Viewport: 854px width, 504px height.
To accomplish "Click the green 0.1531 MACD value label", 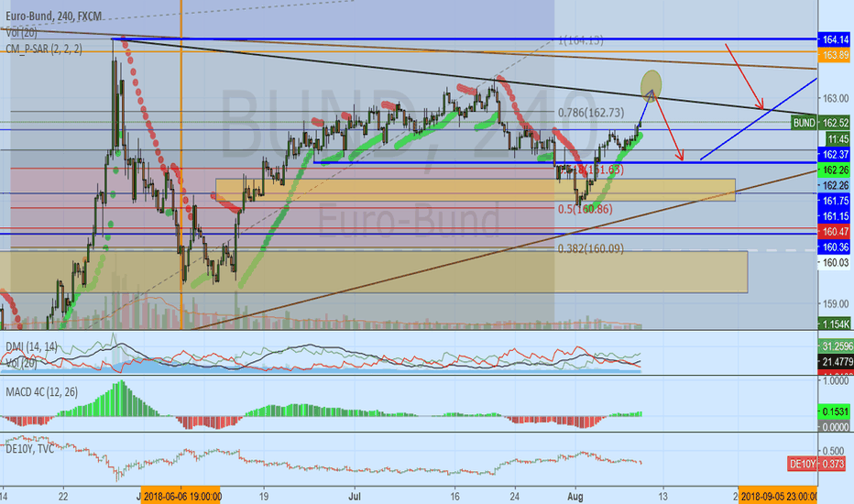I will tap(835, 412).
